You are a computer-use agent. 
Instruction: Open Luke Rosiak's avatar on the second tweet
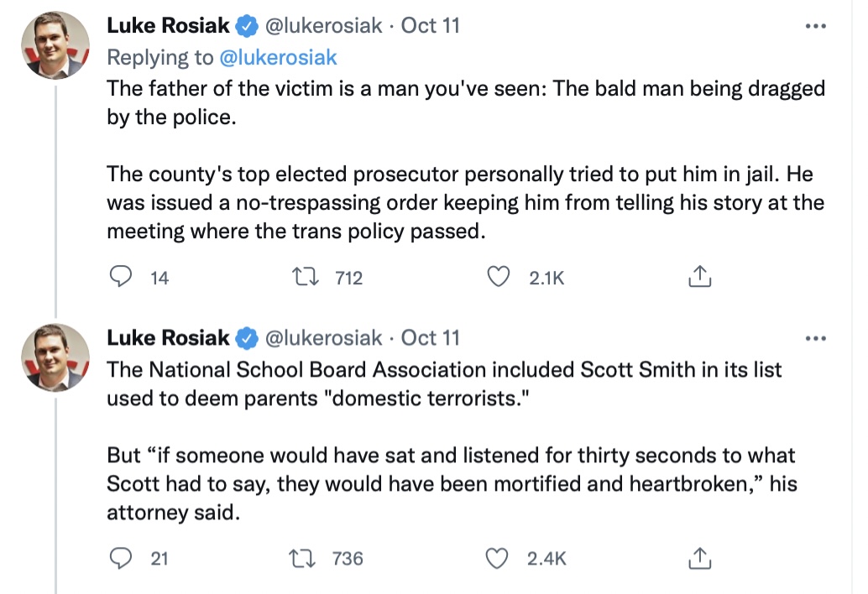(55, 358)
